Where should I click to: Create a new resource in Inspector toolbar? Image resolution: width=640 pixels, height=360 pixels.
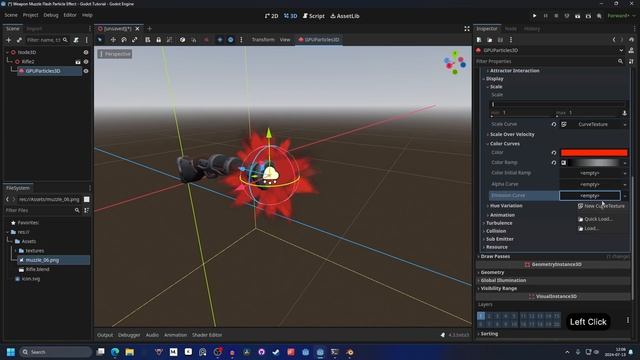click(x=479, y=40)
